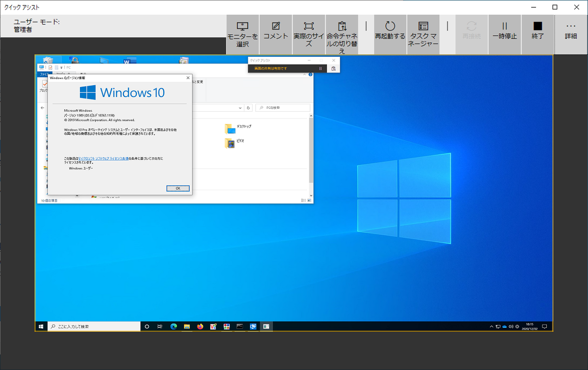The width and height of the screenshot is (588, 370).
Task: Refresh the Explorer address bar
Action: coord(248,108)
